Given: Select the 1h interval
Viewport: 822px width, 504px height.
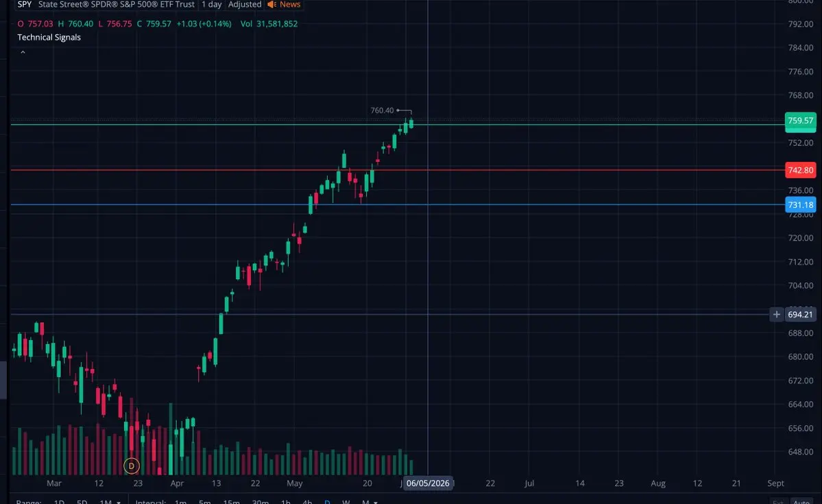Looking at the screenshot, I should (285, 502).
